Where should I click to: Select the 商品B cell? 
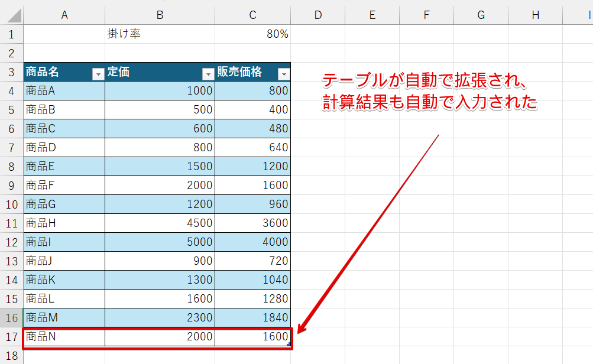pos(64,110)
